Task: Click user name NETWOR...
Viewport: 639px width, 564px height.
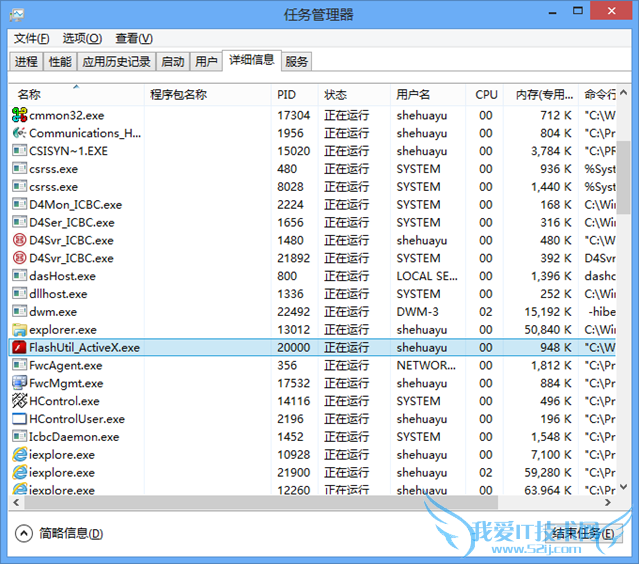Action: click(426, 365)
